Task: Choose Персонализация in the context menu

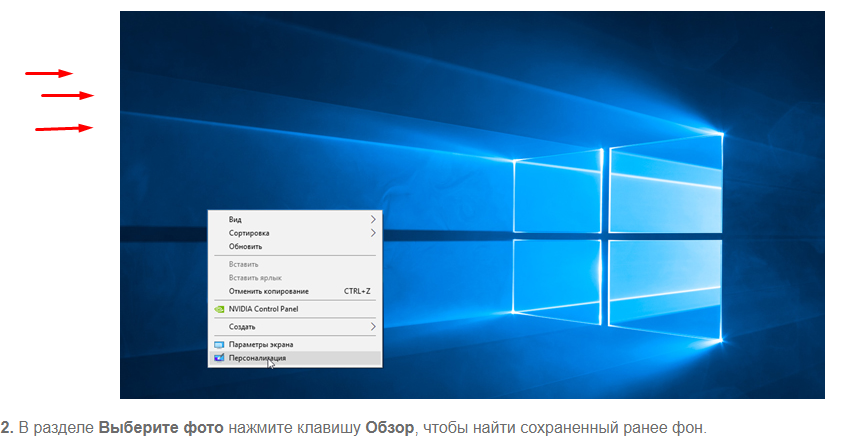Action: (295, 358)
